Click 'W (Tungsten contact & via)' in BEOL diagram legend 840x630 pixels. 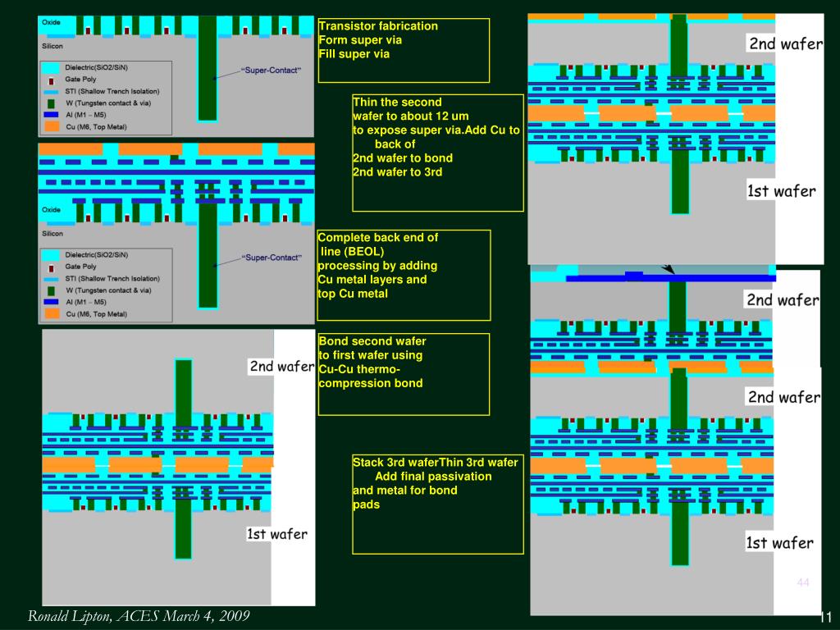click(x=108, y=290)
